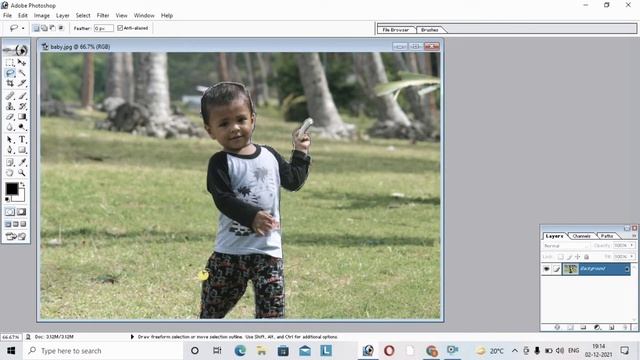Select the Pen tool
640x360 pixels.
[10, 150]
